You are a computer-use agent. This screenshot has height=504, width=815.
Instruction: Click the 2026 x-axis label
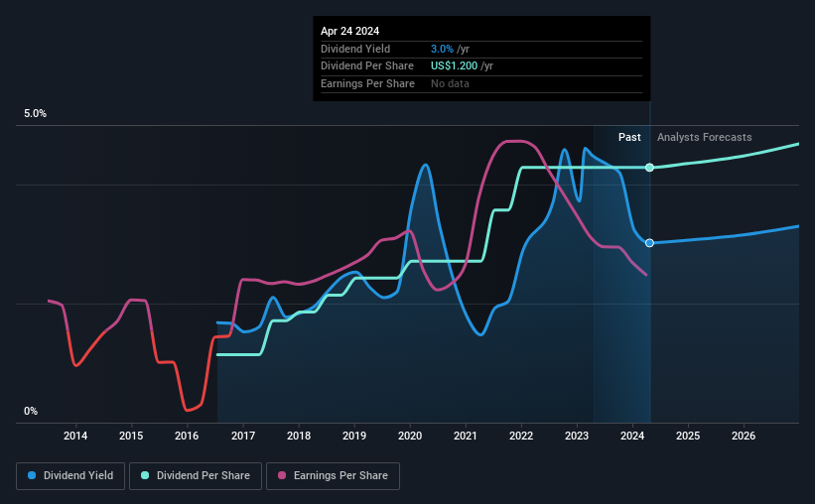744,436
